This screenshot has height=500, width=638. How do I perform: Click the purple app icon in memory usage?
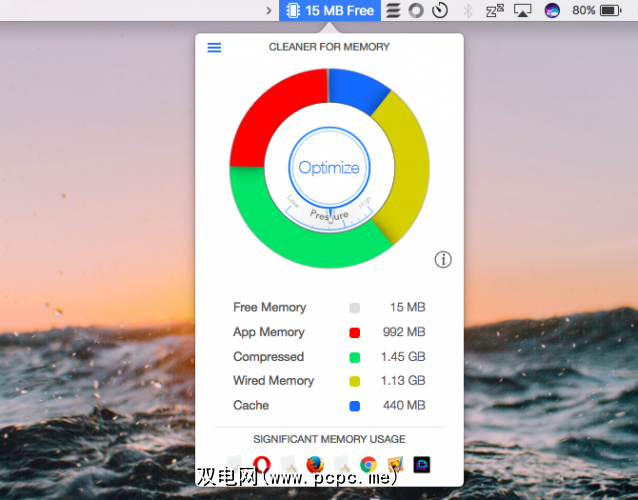coord(421,464)
